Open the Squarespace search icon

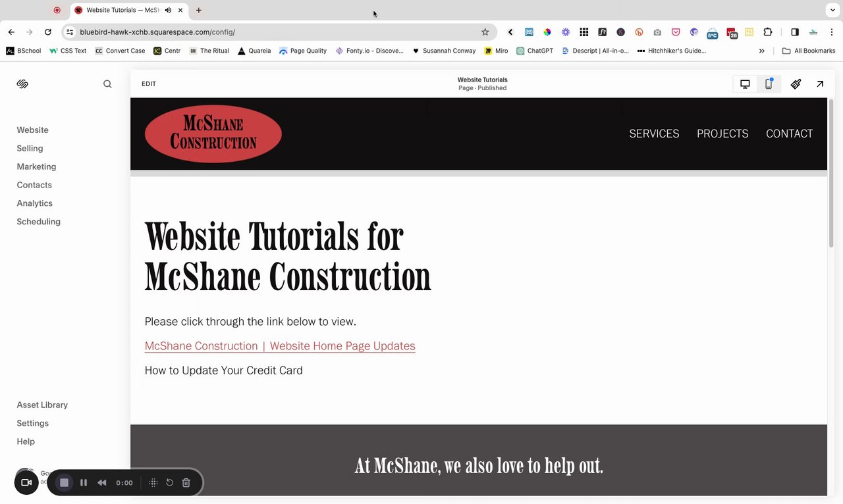click(107, 84)
